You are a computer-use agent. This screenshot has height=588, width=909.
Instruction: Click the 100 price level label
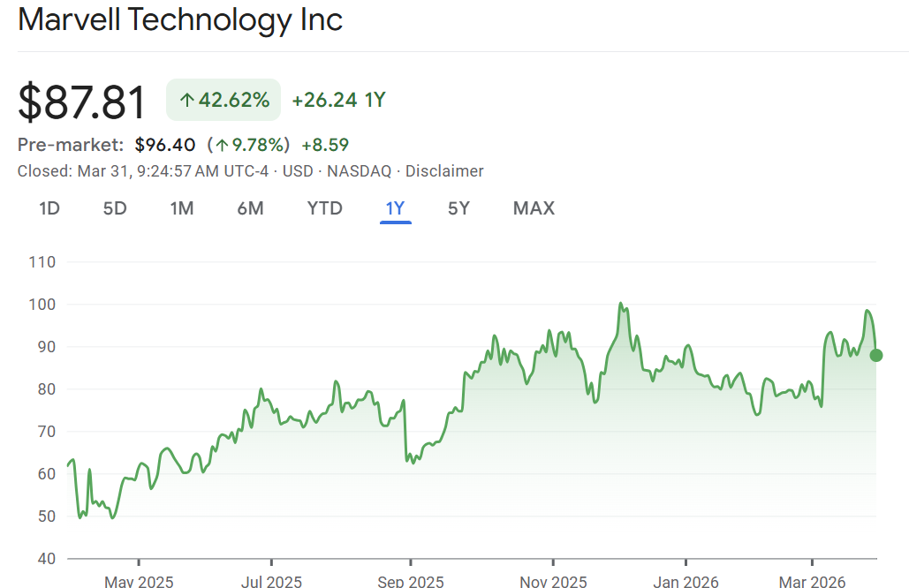point(42,305)
